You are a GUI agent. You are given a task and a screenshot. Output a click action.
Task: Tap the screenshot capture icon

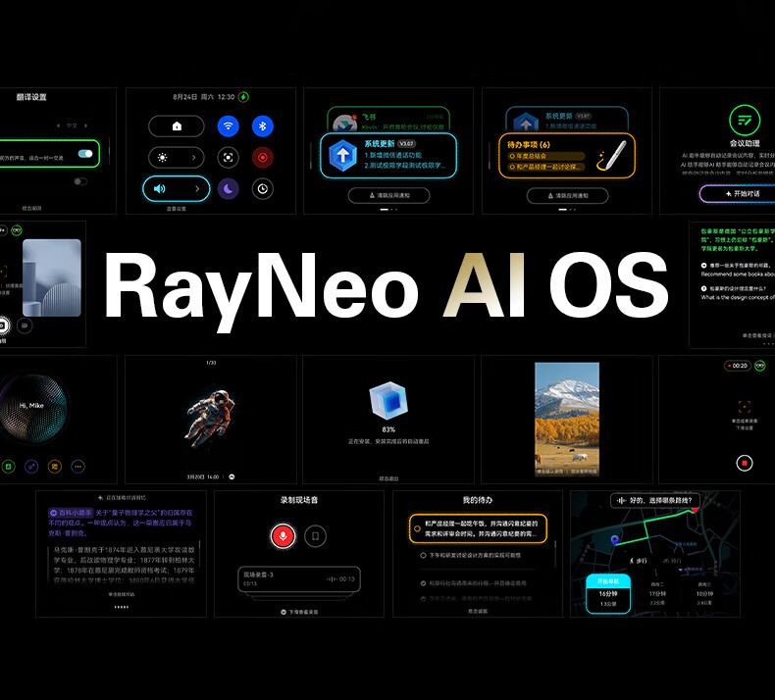click(x=228, y=158)
